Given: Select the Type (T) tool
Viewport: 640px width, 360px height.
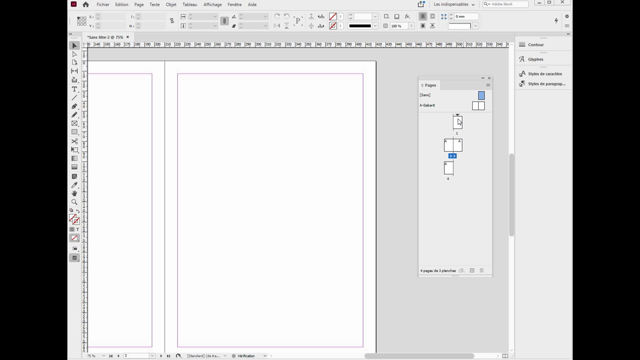Looking at the screenshot, I should [74, 89].
